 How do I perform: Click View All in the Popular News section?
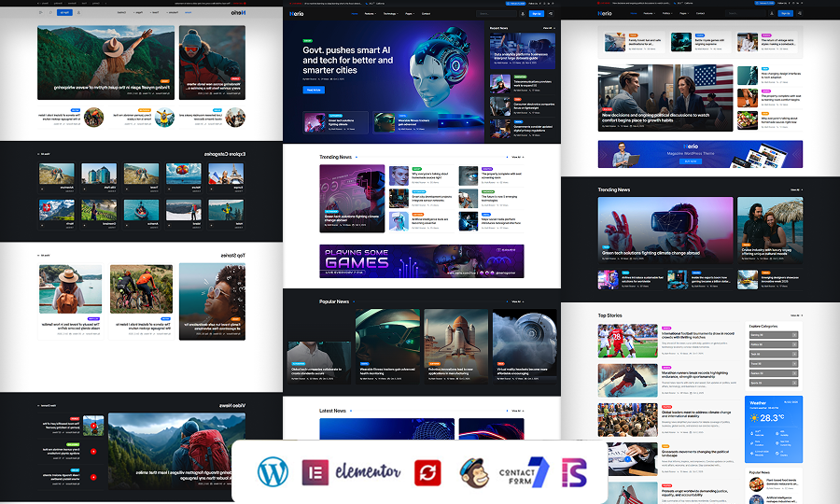tap(517, 301)
